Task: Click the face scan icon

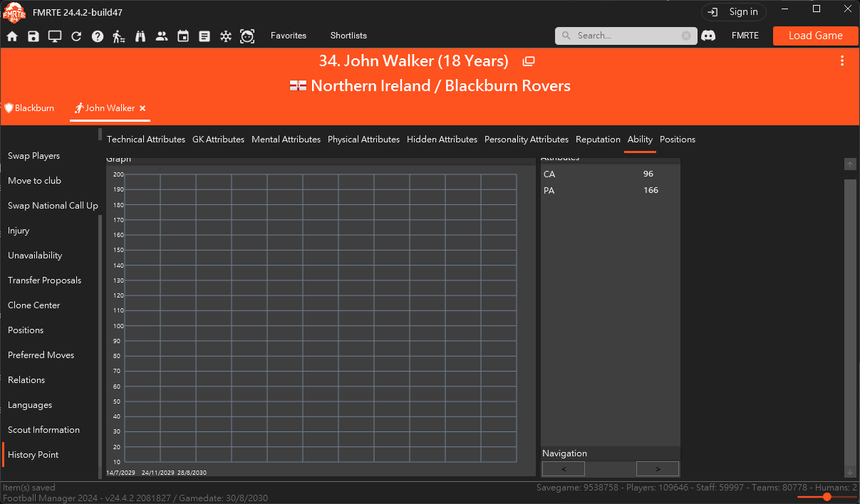Action: [x=247, y=36]
